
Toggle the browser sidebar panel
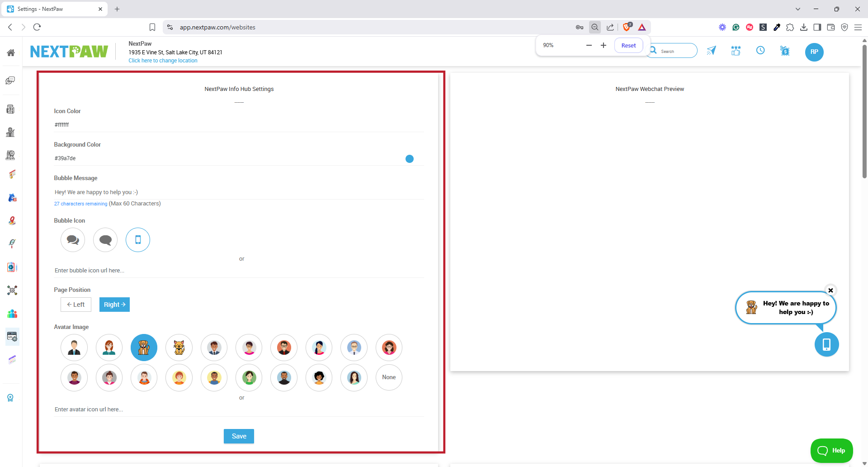tap(817, 27)
